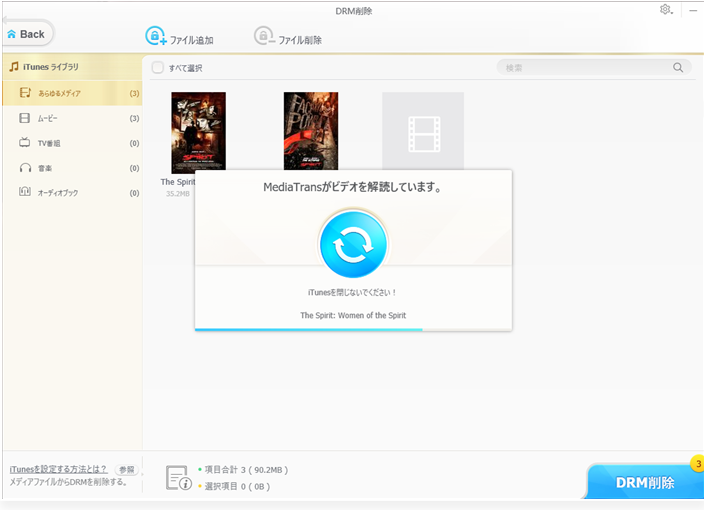Click The Spirit: Women of the Spirit text
This screenshot has height=510, width=704.
pyautogui.click(x=353, y=315)
